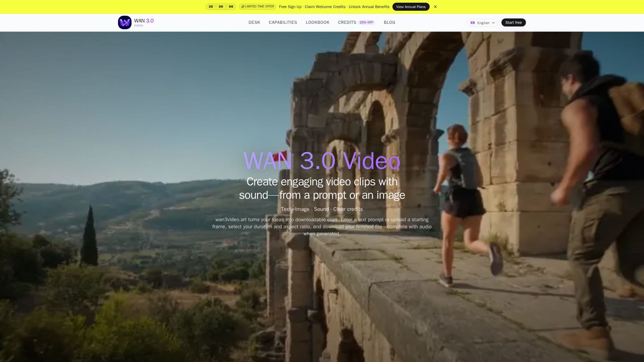
Task: Open the Credits nav item
Action: 347,22
